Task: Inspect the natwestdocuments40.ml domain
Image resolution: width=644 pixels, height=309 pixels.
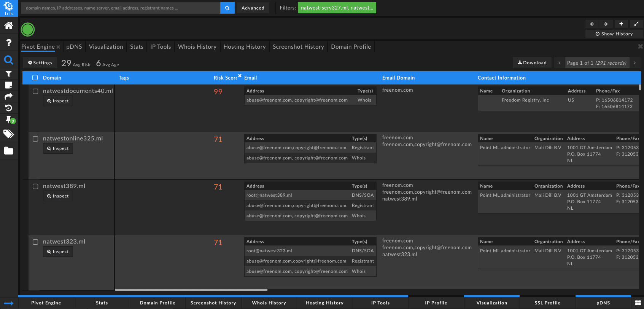Action: (x=58, y=101)
